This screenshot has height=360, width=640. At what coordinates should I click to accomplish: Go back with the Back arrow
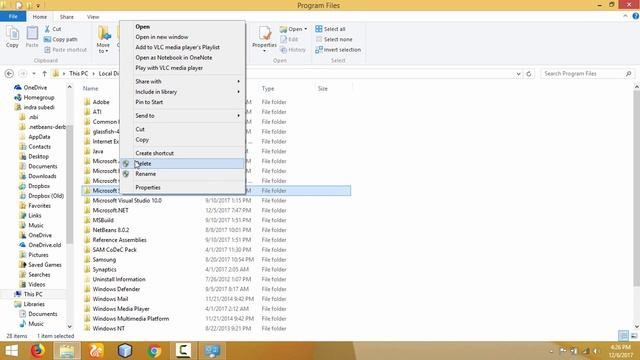click(9, 73)
